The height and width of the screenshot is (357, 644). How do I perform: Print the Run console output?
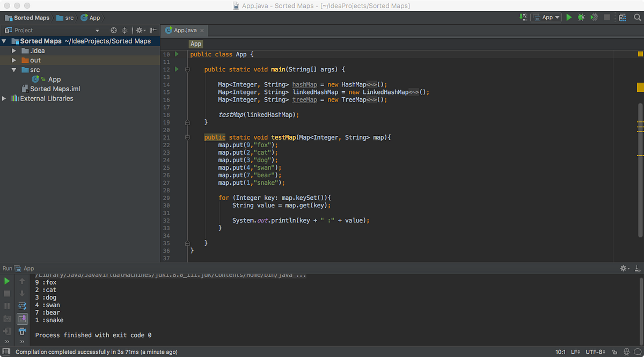click(x=22, y=331)
